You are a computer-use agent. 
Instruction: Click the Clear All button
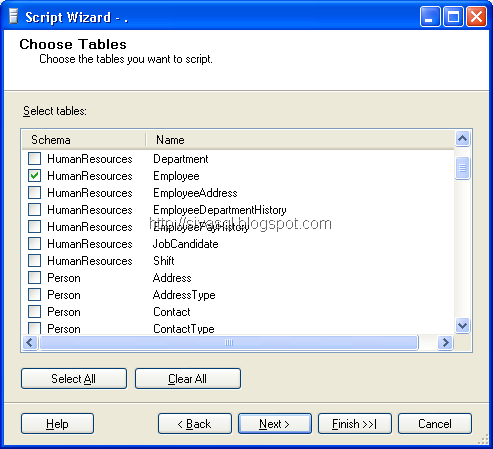point(188,379)
